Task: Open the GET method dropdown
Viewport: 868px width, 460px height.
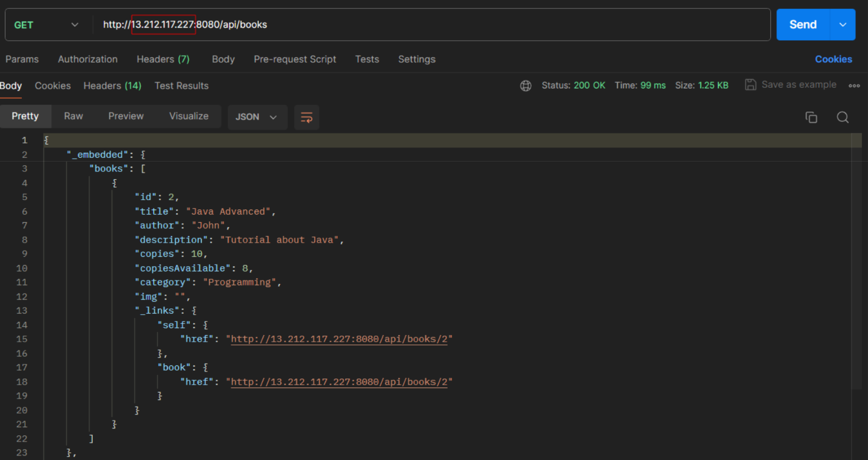Action: 46,25
